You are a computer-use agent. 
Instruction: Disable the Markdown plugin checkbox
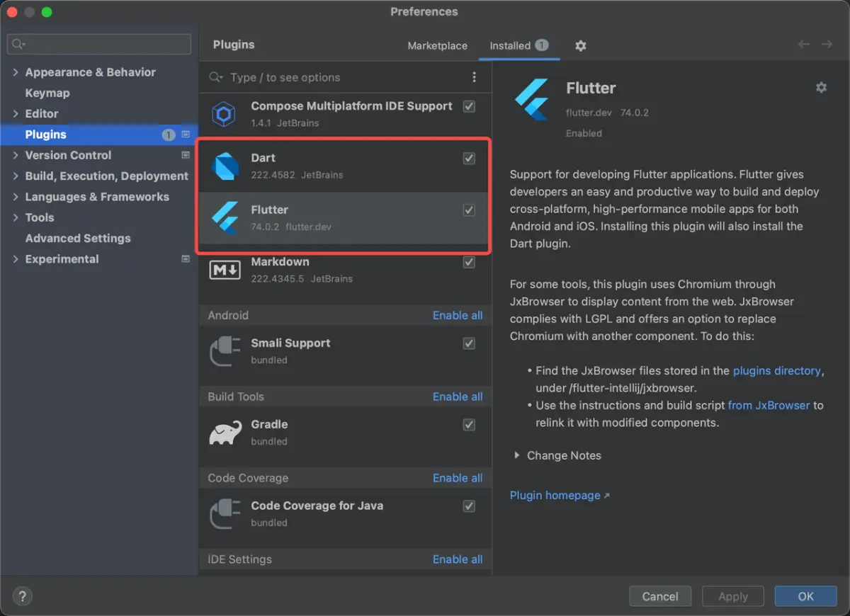point(469,262)
